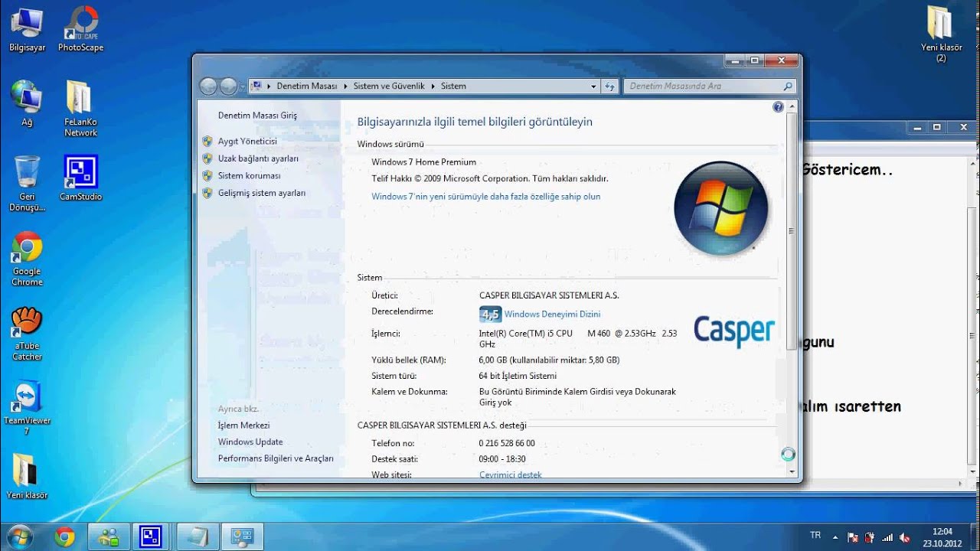Screen dimensions: 980x551
Task: Launch CamStudio from the desktop
Action: pyautogui.click(x=80, y=178)
